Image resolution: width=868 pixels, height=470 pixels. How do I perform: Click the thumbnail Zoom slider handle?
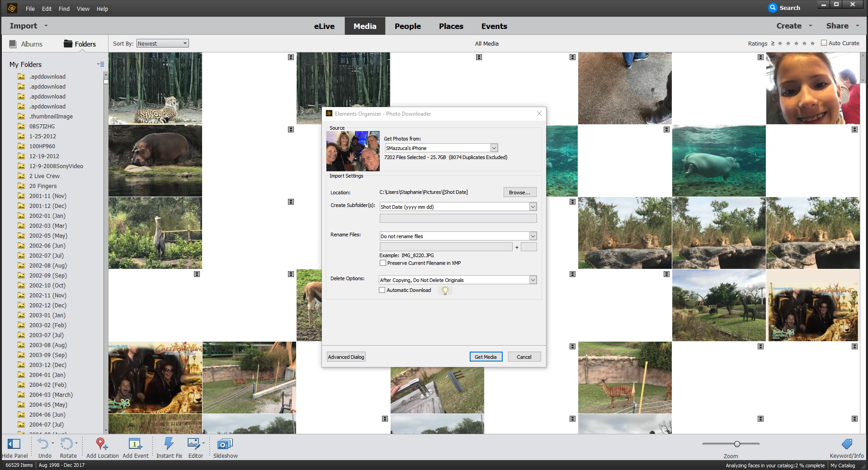(737, 444)
